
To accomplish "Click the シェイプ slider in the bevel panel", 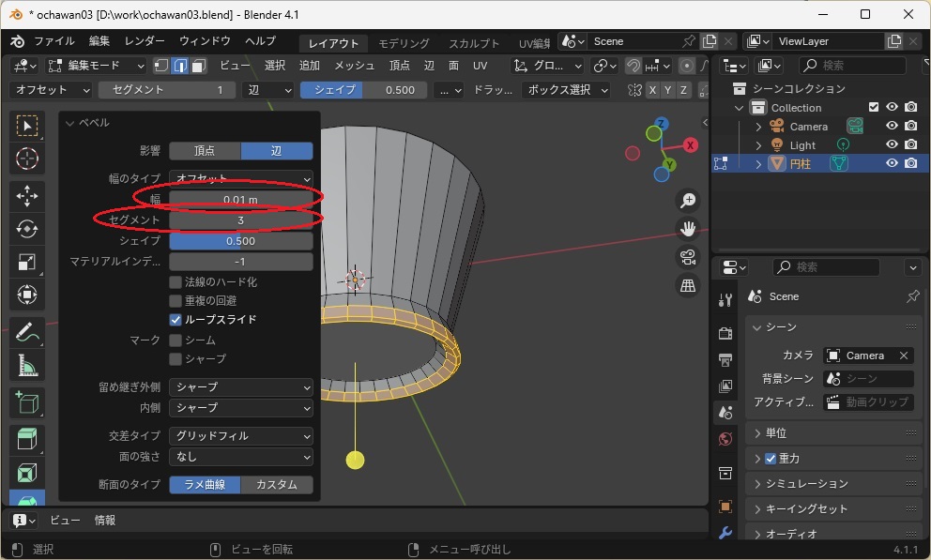I will coord(240,241).
